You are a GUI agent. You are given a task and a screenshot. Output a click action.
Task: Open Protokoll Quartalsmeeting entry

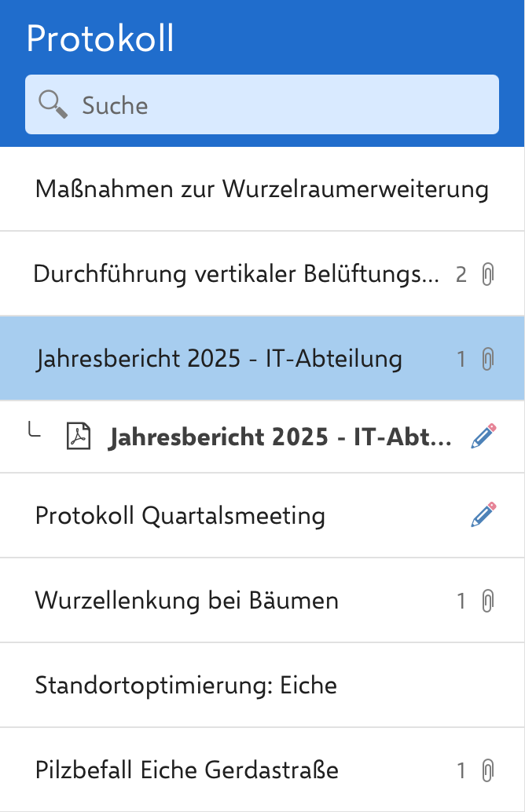[x=180, y=516]
